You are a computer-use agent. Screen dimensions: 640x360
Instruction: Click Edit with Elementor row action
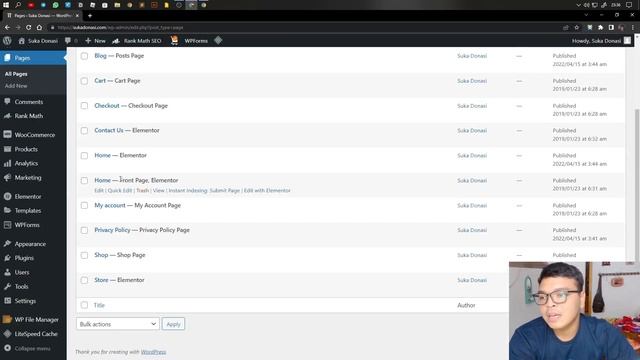click(x=267, y=191)
